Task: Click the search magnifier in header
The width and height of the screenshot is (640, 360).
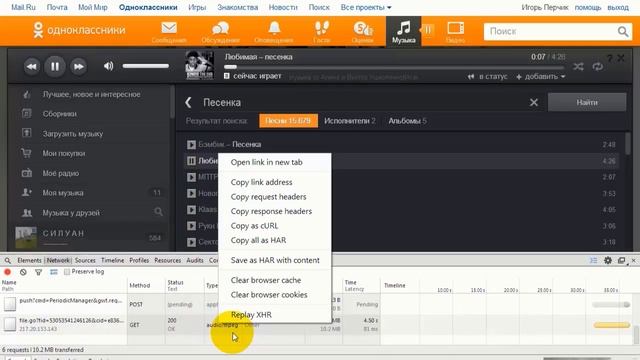Action: coord(623,31)
